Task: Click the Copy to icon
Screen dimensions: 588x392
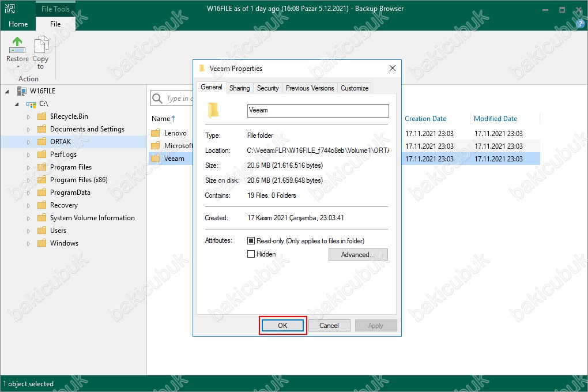Action: coord(41,44)
